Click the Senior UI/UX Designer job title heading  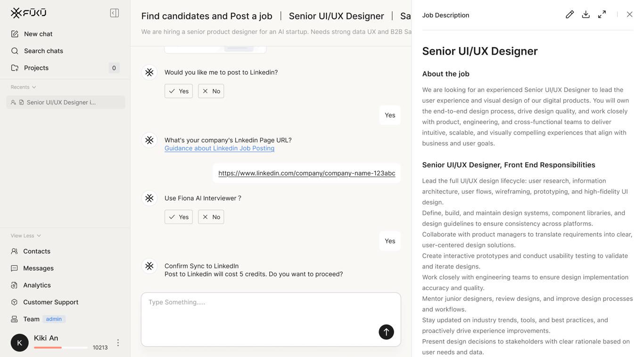point(479,51)
